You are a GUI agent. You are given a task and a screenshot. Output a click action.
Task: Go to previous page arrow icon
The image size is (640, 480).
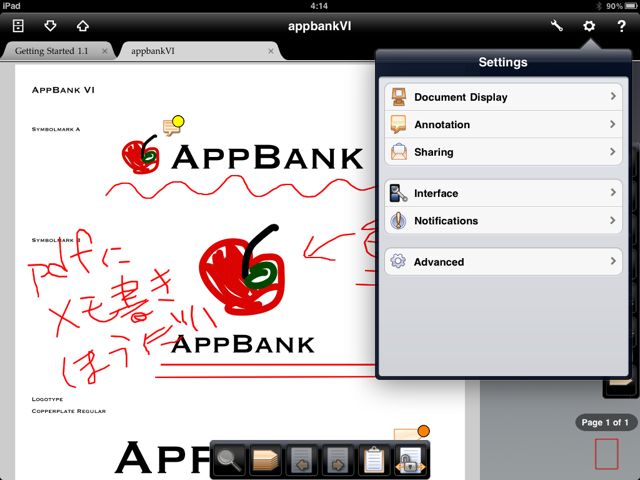click(301, 460)
